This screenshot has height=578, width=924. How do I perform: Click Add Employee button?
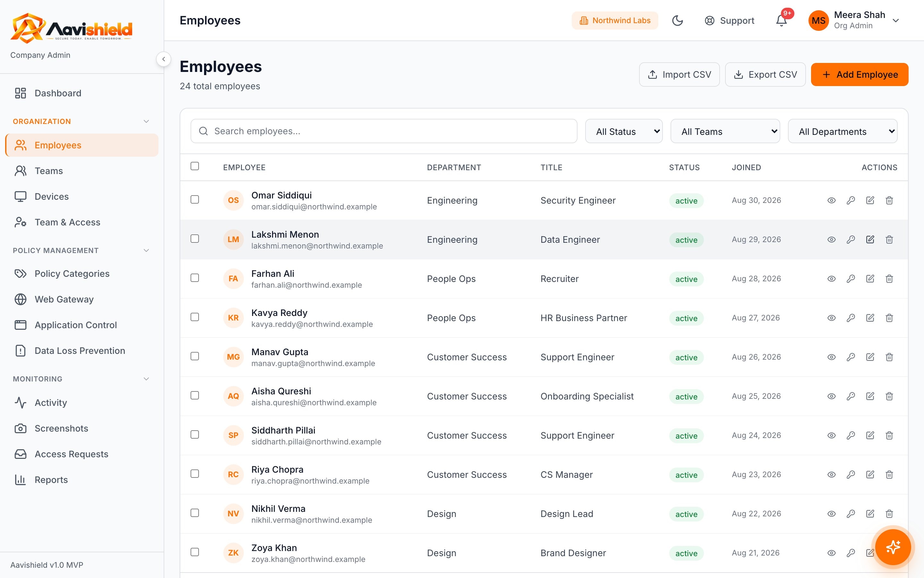859,74
